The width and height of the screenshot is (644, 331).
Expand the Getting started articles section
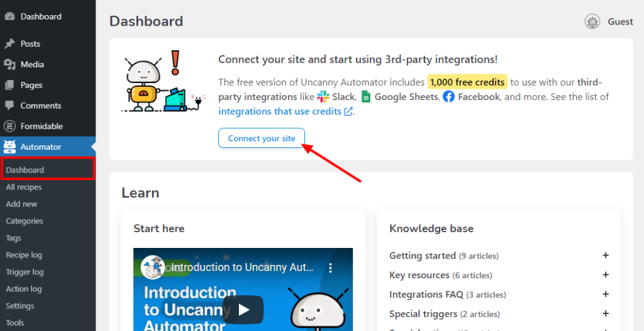[x=606, y=255]
